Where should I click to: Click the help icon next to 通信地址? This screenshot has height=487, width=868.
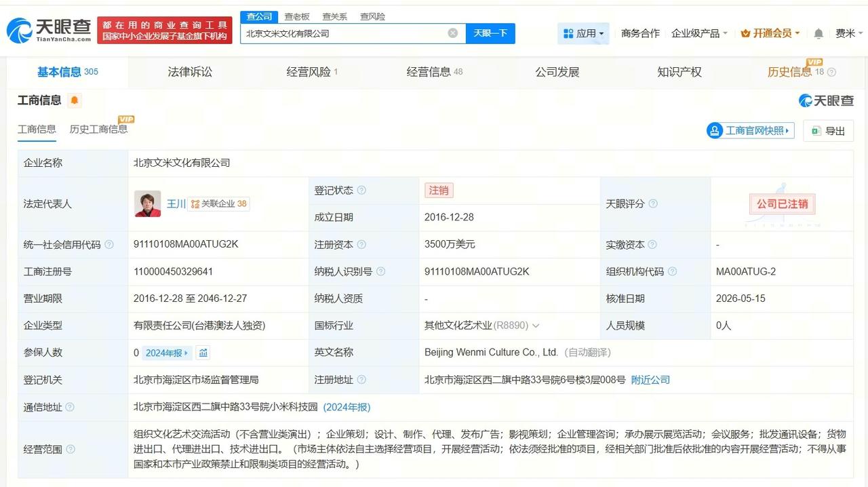70,407
